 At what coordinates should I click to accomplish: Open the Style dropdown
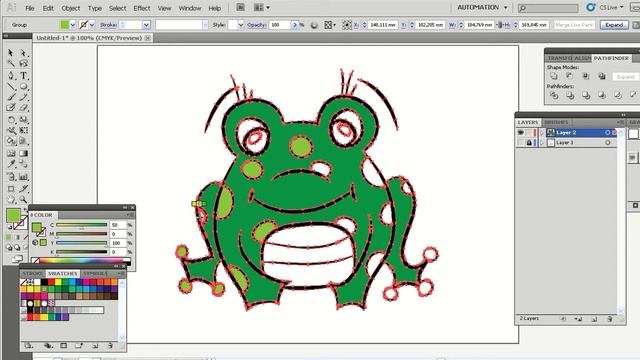(x=240, y=25)
